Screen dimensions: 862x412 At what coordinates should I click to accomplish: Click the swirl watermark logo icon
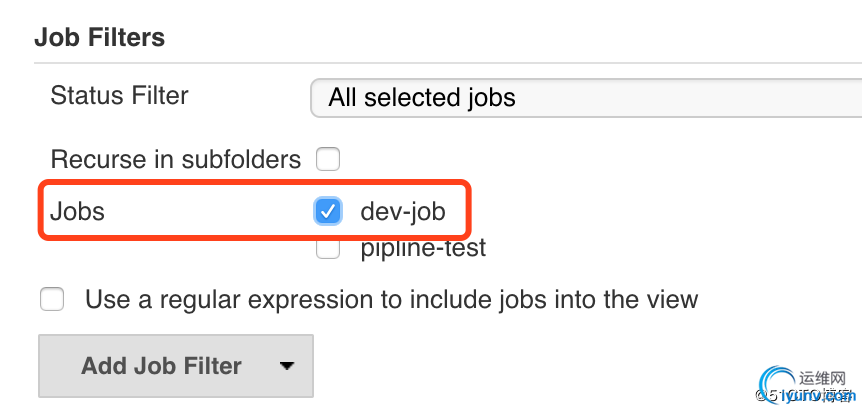(x=777, y=383)
